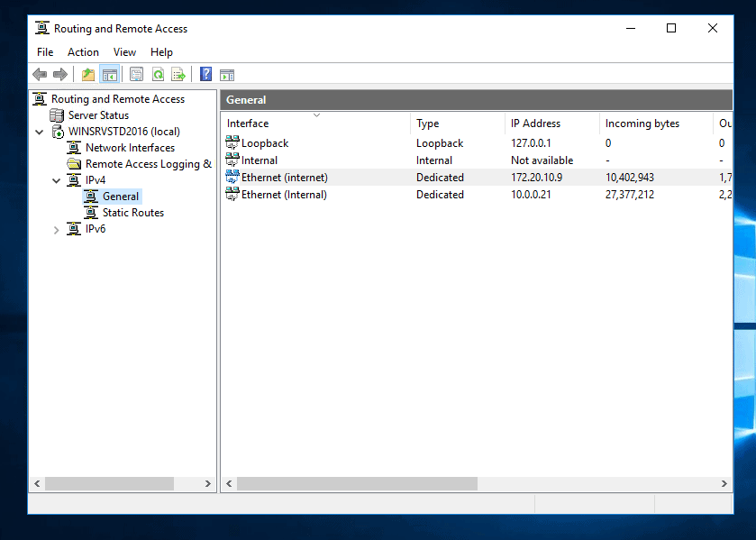Click the IPv4 node icon
The height and width of the screenshot is (540, 756).
(x=74, y=180)
